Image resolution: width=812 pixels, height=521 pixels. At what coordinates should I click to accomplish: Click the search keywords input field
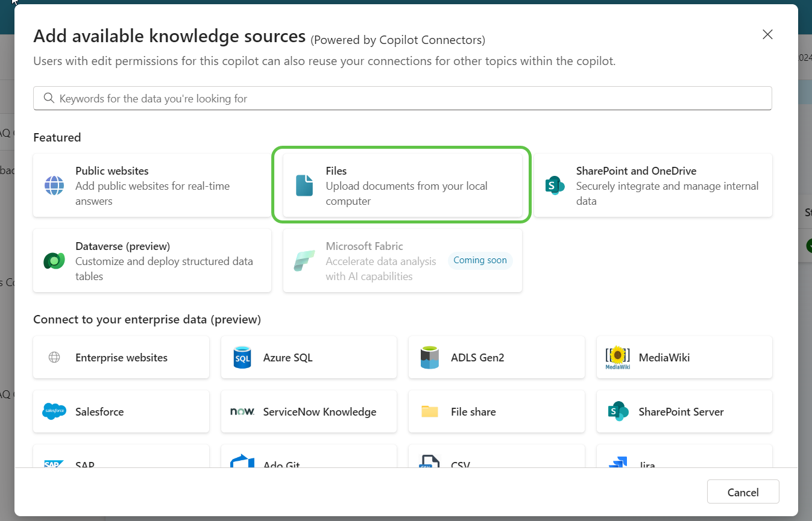tap(402, 98)
